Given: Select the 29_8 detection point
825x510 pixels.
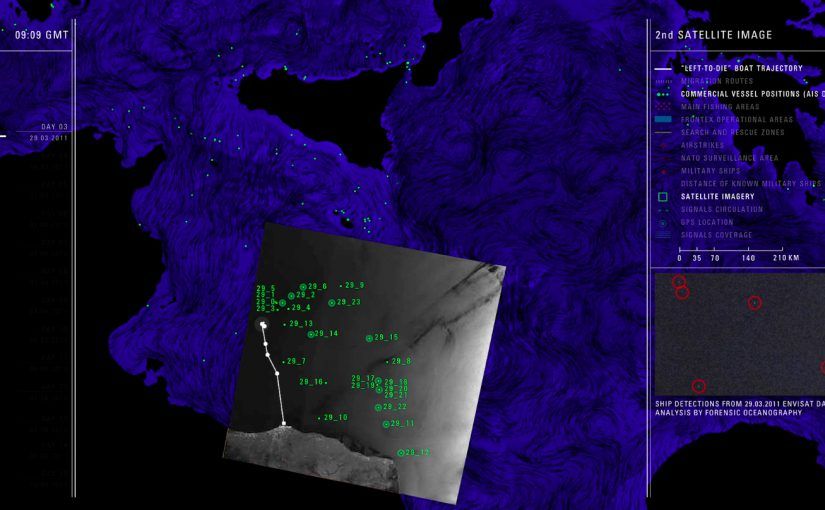Looking at the screenshot, I should [387, 362].
